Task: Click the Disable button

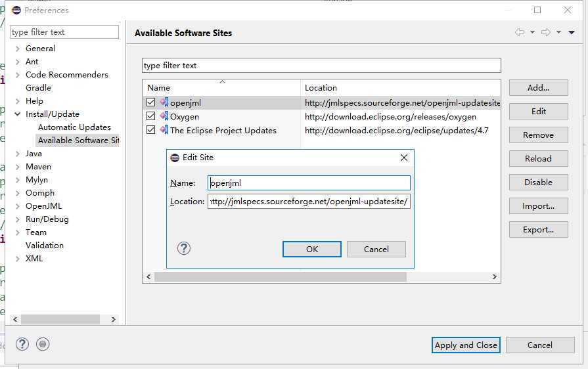Action: [539, 182]
